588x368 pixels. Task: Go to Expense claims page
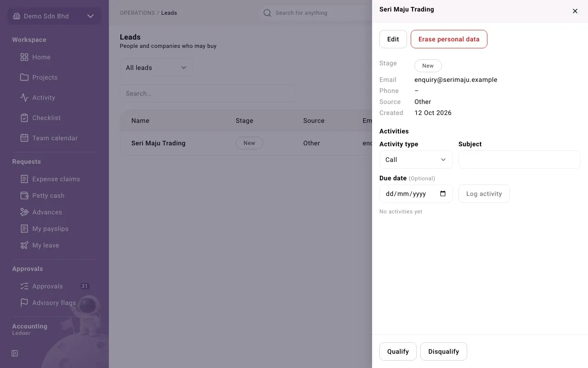(x=57, y=179)
